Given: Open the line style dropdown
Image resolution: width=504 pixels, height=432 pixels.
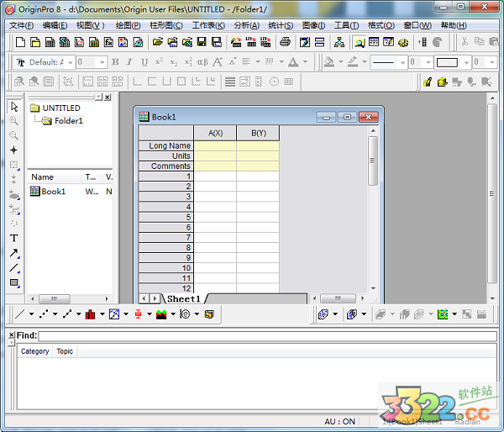Looking at the screenshot, I should pyautogui.click(x=402, y=62).
